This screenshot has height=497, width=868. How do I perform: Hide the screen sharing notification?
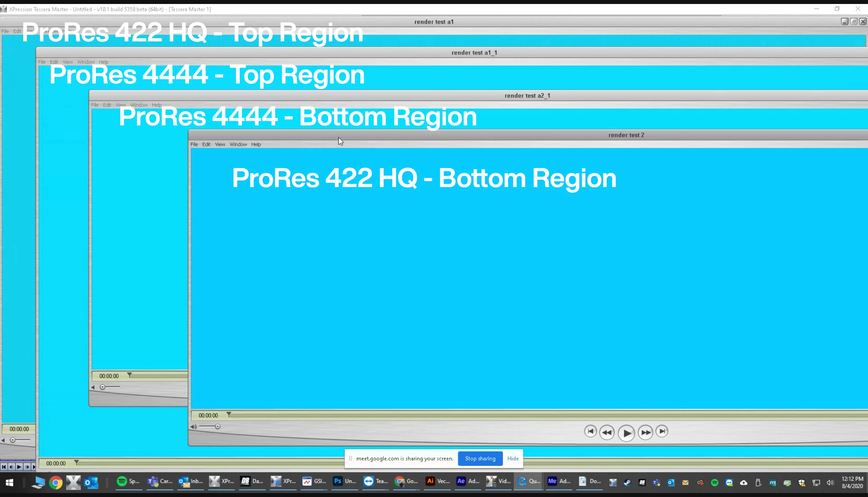[513, 459]
